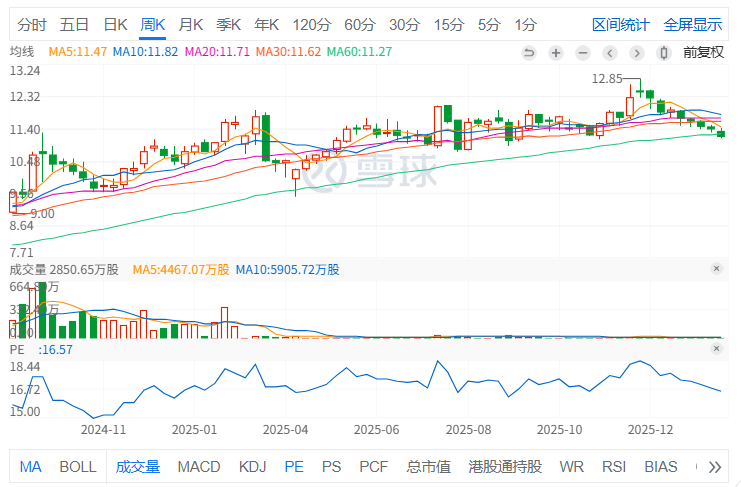Click the undo/reset chart arrow icon
Viewport: 741px width, 487px height.
tap(529, 52)
